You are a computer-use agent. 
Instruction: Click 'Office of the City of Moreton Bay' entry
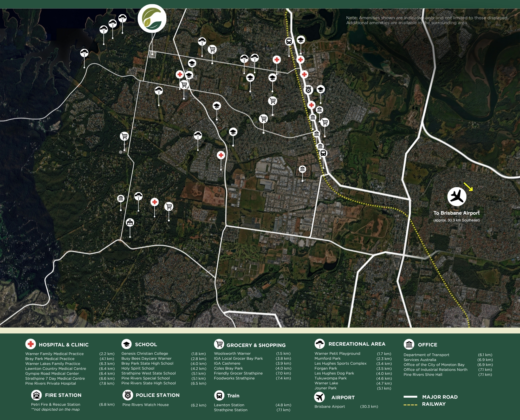(x=434, y=365)
